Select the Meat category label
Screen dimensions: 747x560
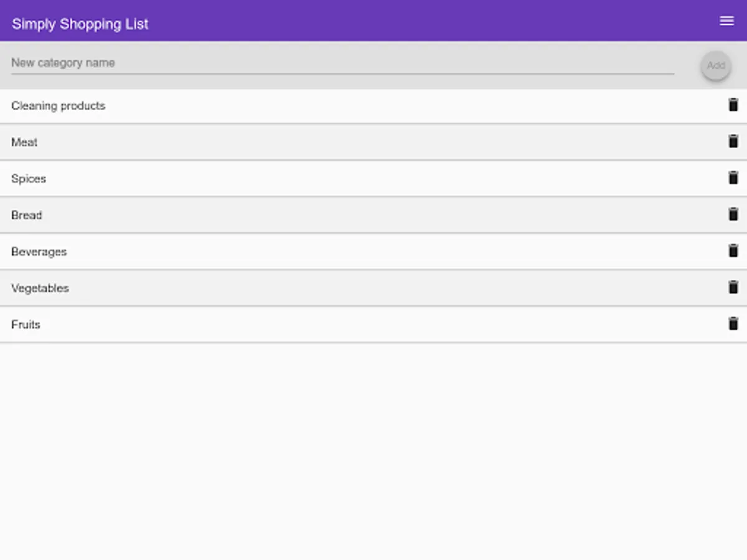coord(24,142)
